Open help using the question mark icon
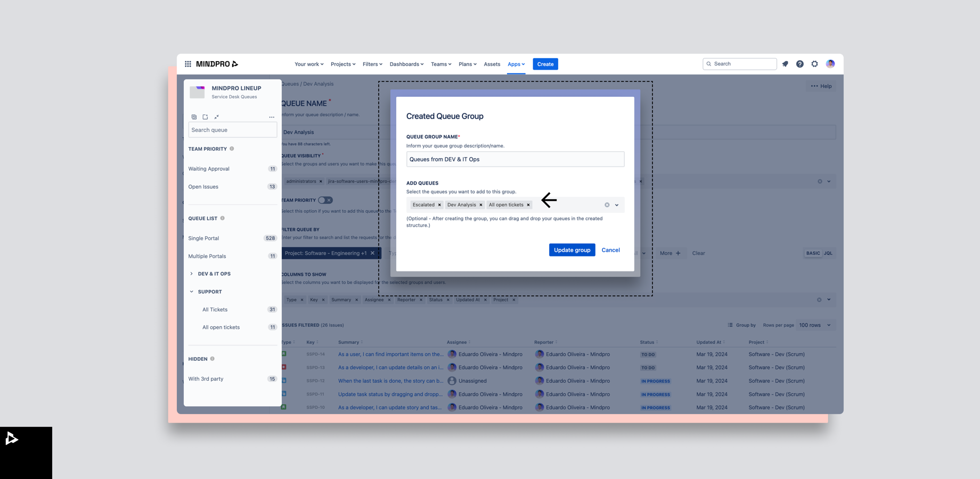 coord(800,64)
